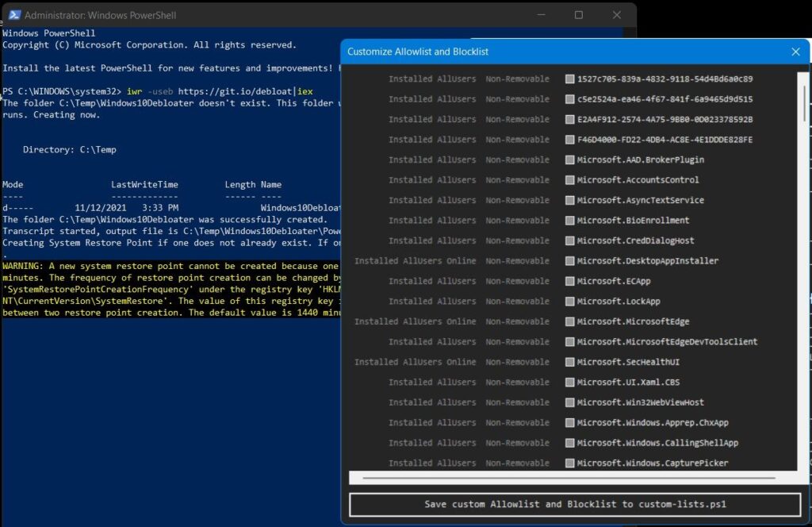The width and height of the screenshot is (812, 527).
Task: Minimize the Windows PowerShell window
Action: 541,15
